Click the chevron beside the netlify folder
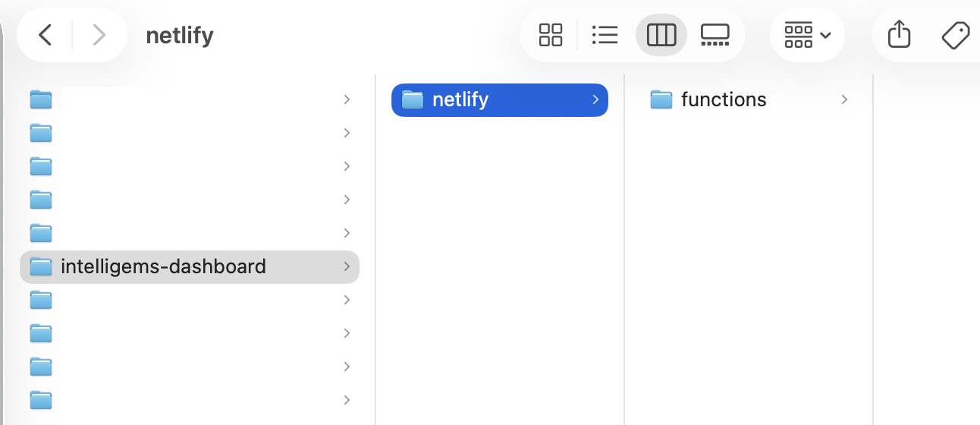Image resolution: width=980 pixels, height=425 pixels. coord(595,99)
